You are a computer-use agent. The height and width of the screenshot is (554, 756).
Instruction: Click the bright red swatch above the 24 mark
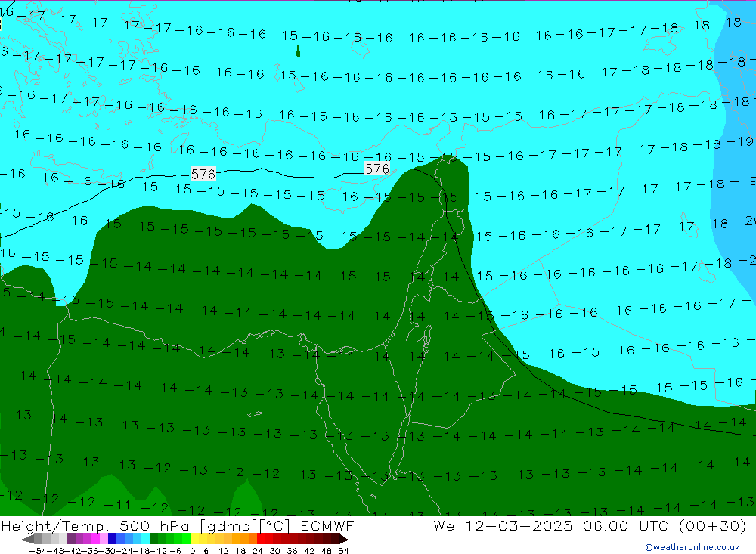[x=260, y=539]
